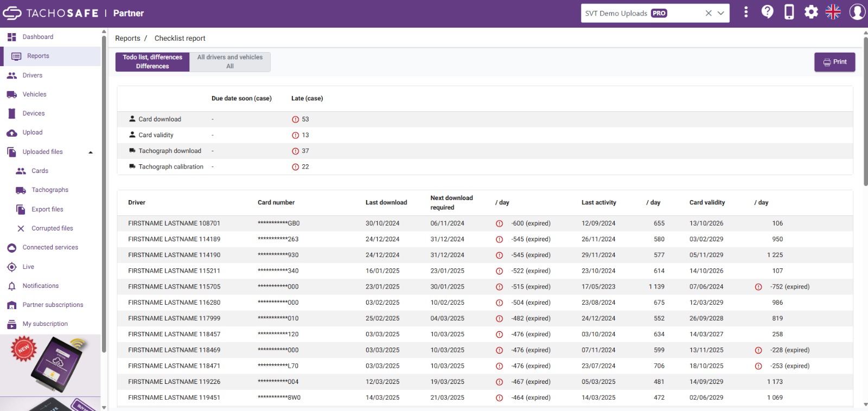This screenshot has height=411, width=868.
Task: Click the new device promo thumbnail
Action: tap(50, 365)
